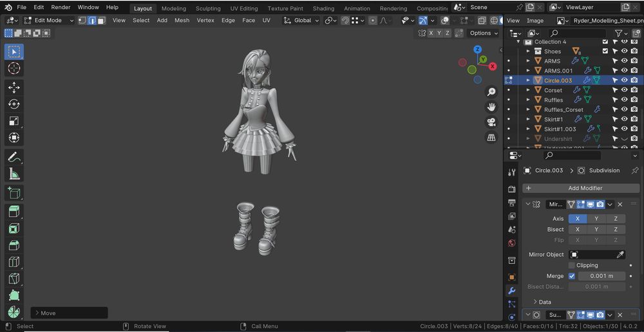The height and width of the screenshot is (332, 644).
Task: Open the Vertex menu
Action: point(205,20)
